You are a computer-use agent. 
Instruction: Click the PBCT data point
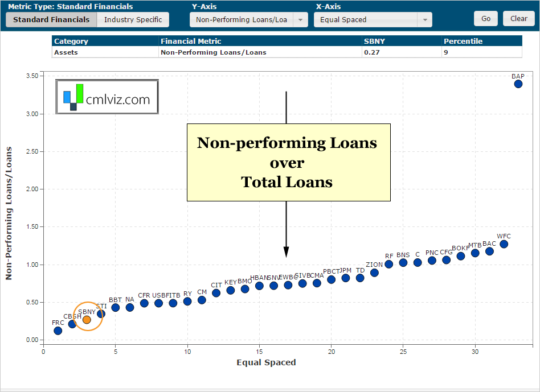click(x=332, y=279)
